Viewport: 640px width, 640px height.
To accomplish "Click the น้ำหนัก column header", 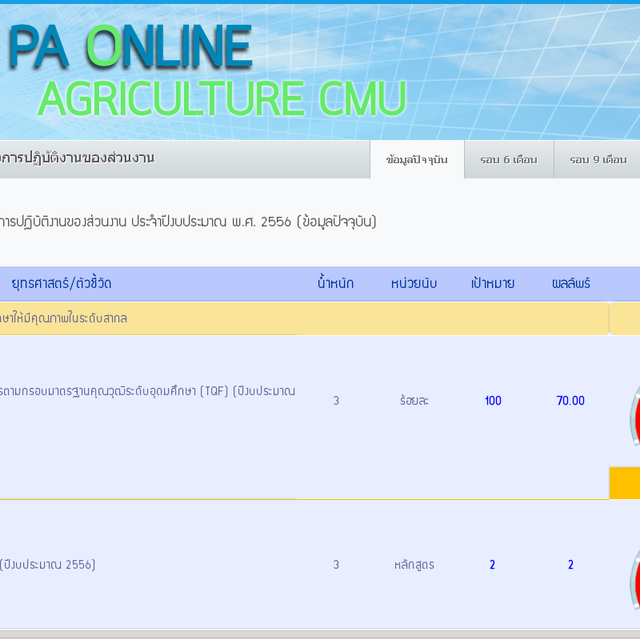I will (x=336, y=283).
